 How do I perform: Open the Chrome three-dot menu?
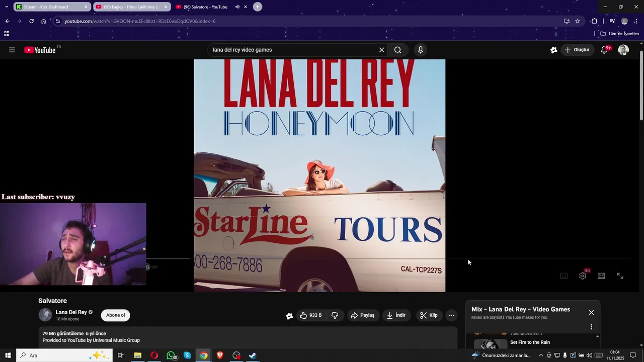coord(636,21)
